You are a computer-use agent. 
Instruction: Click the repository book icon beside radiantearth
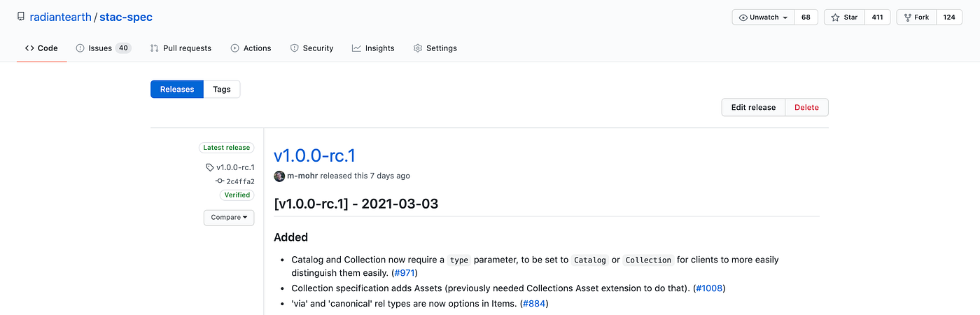click(x=20, y=17)
